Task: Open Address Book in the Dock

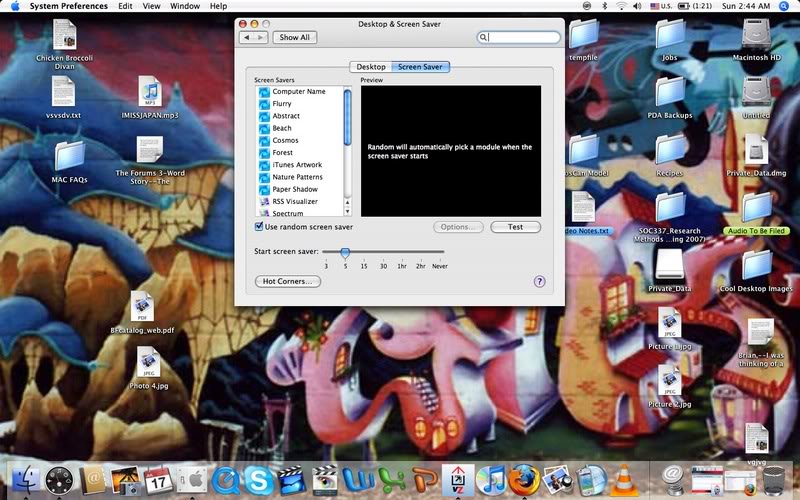Action: point(92,481)
